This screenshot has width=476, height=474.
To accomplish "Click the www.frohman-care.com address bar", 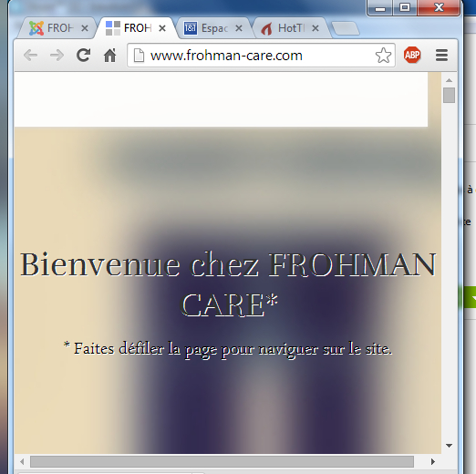I will click(261, 56).
